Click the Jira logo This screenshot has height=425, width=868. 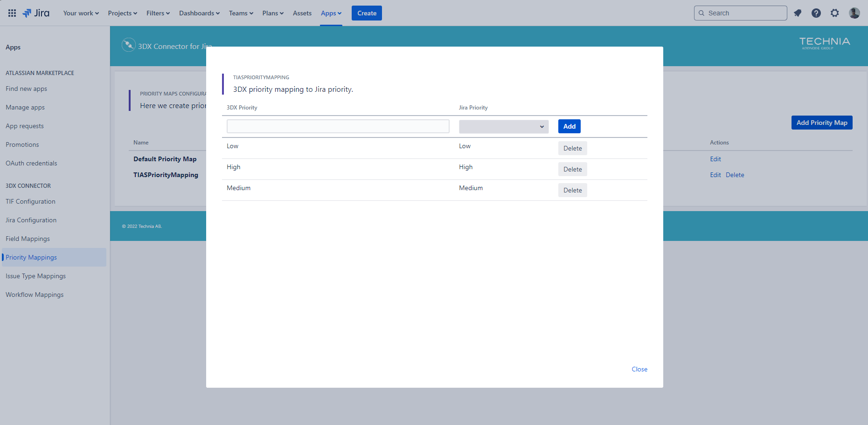click(x=36, y=13)
